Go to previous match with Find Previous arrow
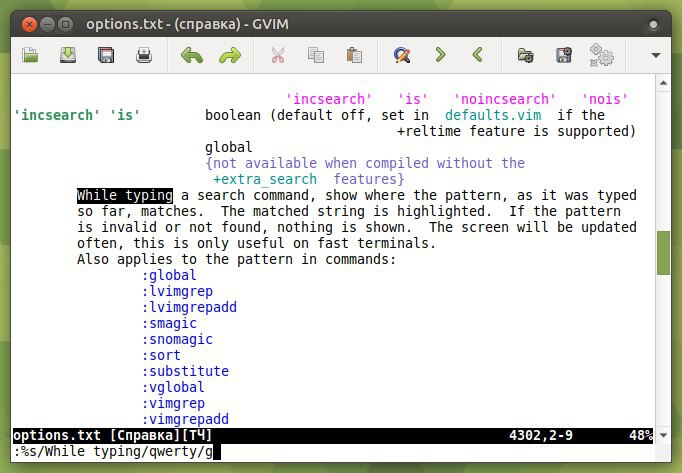682x473 pixels. pos(478,55)
